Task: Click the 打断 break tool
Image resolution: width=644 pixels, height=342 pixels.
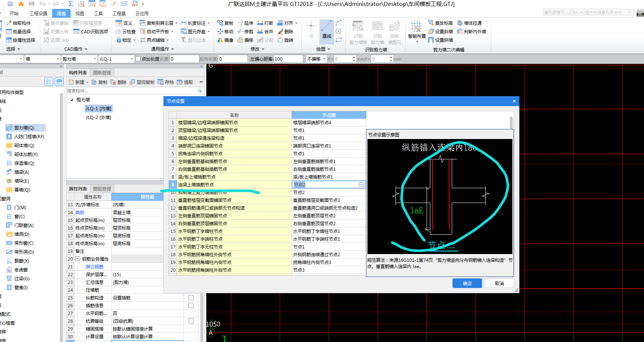Action: 265,23
